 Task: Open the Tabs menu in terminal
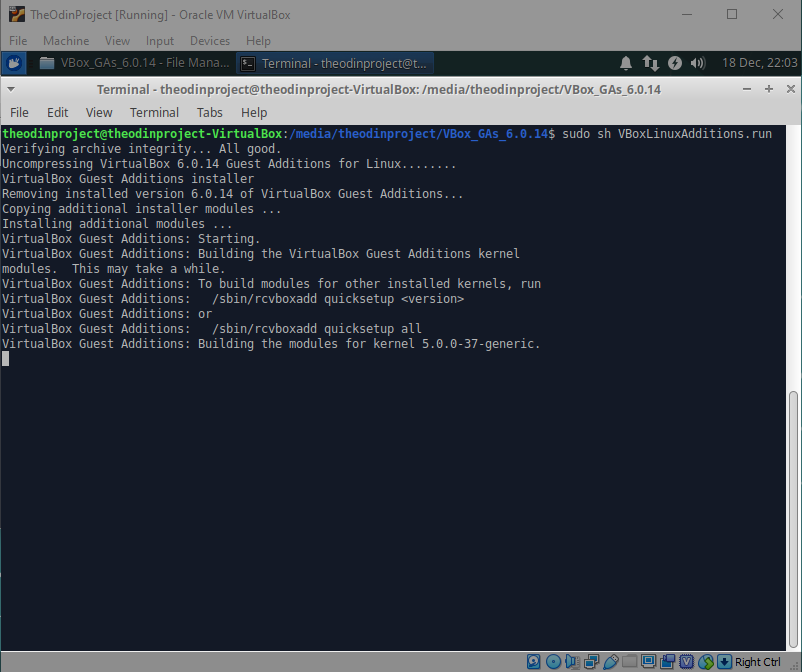coord(209,112)
